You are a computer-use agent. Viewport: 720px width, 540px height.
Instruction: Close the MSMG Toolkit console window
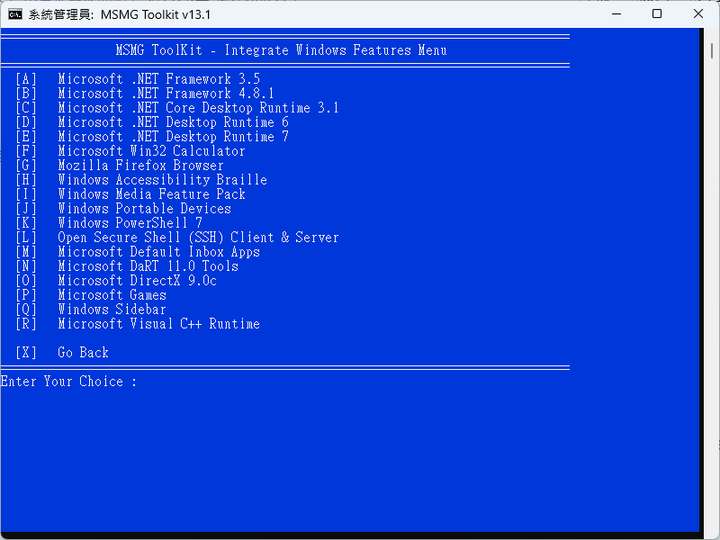tap(698, 14)
